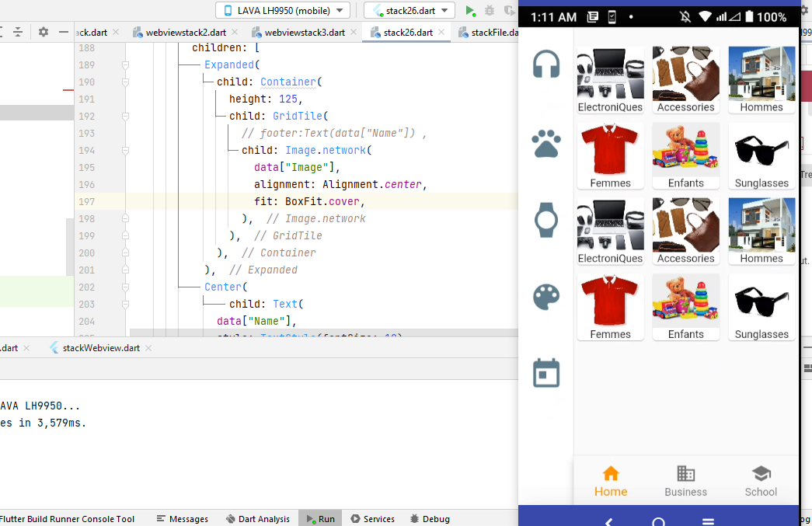Click the horizontal scrollbar below the code editor
Screen dimensions: 812x526
click(x=324, y=333)
